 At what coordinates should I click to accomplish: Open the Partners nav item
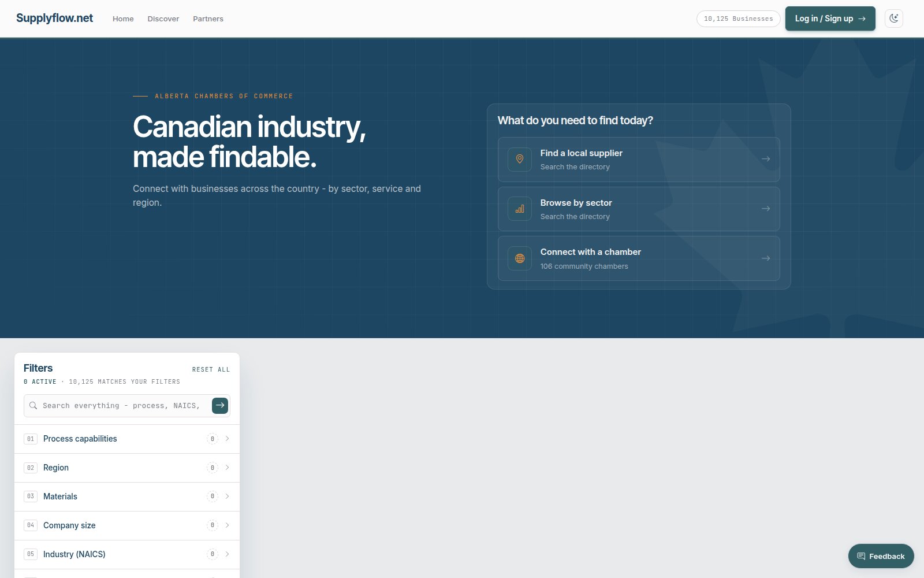point(208,18)
